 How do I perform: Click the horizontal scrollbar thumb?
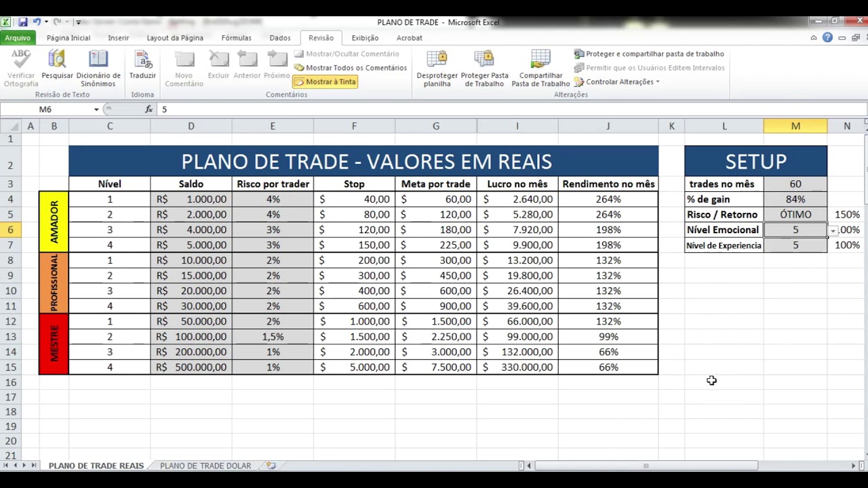[x=646, y=466]
